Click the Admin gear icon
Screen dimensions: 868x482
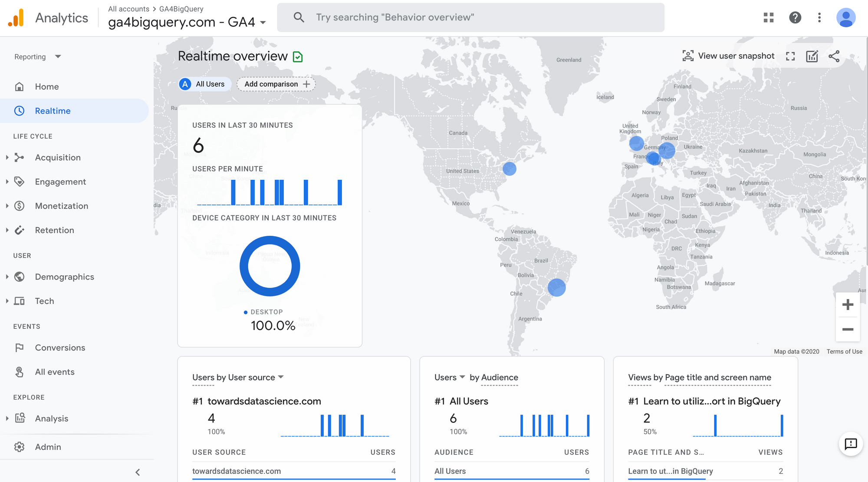[x=20, y=447]
